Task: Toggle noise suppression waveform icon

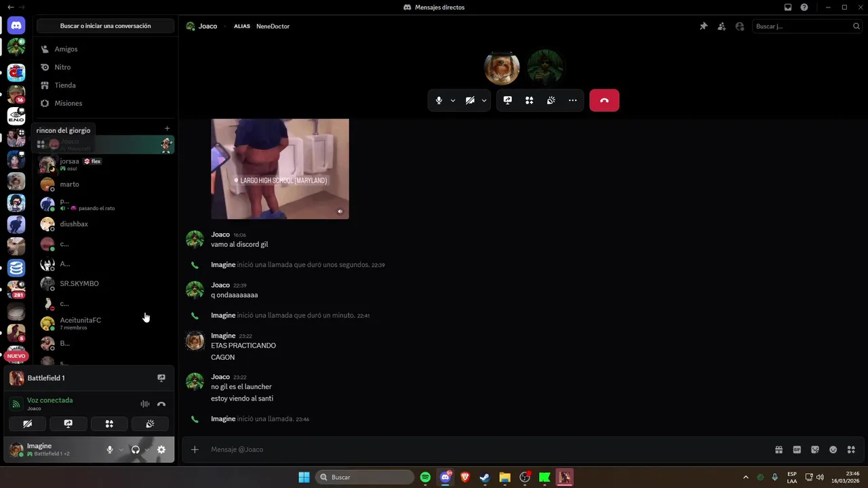Action: tap(145, 404)
